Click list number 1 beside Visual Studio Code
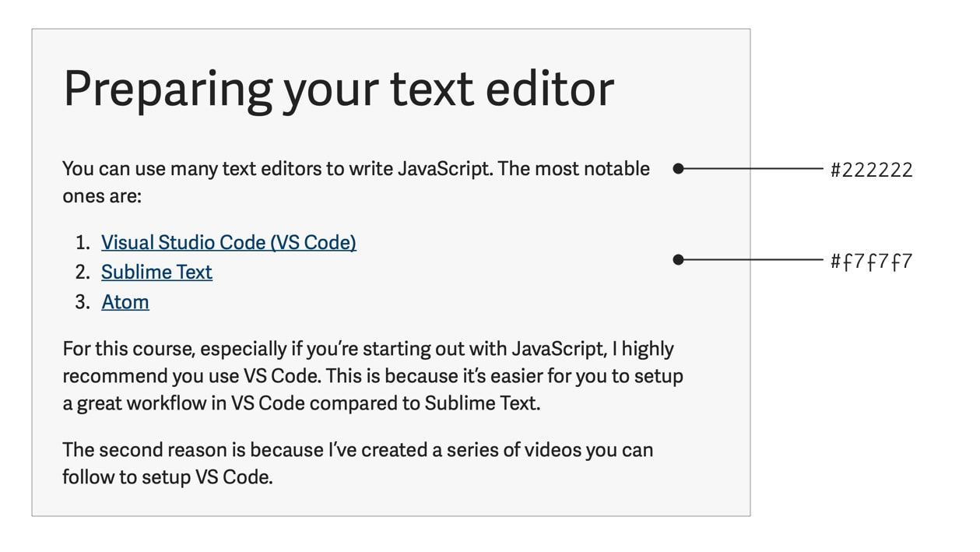Image resolution: width=980 pixels, height=552 pixels. [x=83, y=243]
